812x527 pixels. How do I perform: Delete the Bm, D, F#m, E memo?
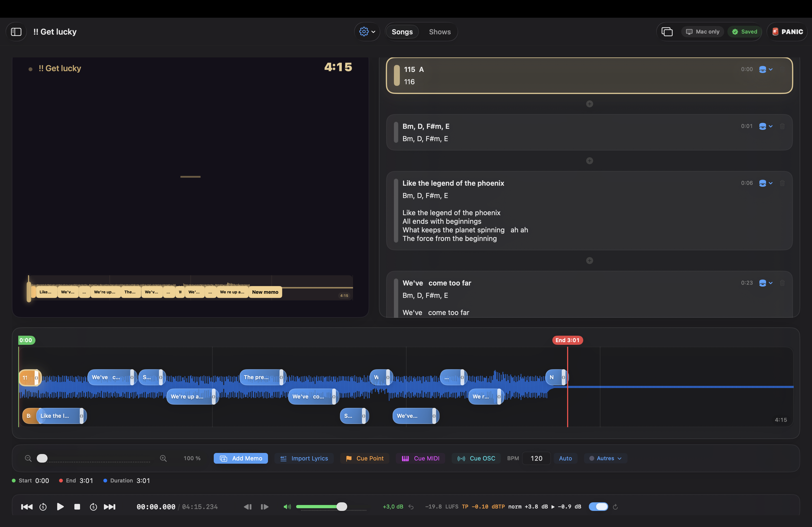pyautogui.click(x=782, y=126)
